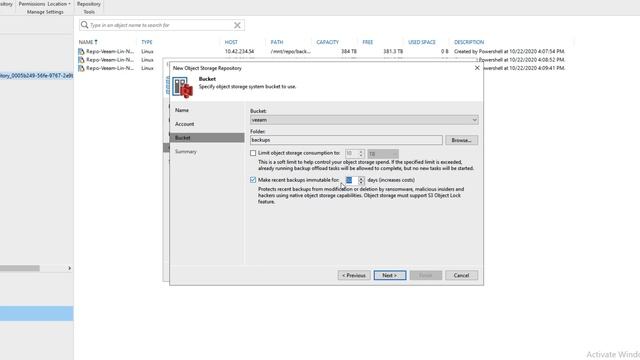Sort by HOST column header
This screenshot has width=640, height=360.
pyautogui.click(x=231, y=42)
